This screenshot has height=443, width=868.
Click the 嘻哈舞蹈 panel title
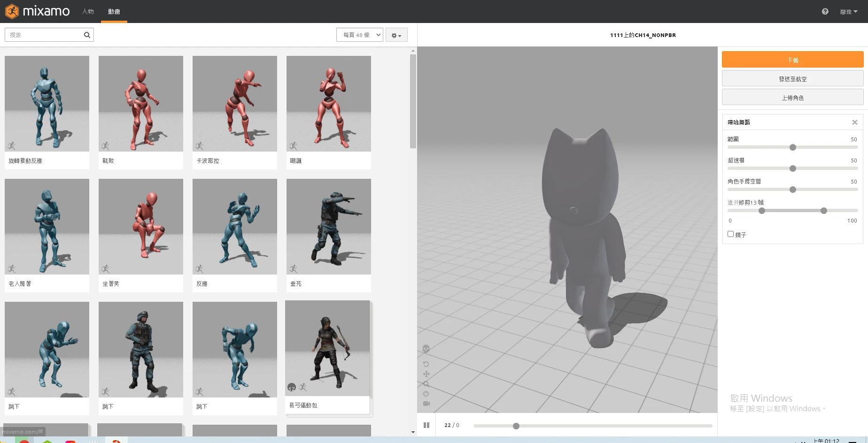coord(739,122)
